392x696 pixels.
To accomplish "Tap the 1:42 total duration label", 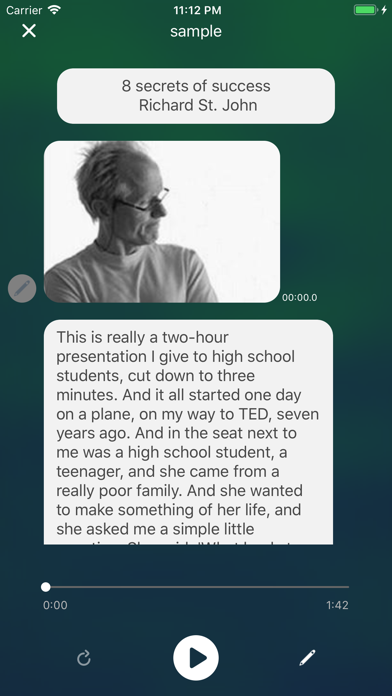I will (337, 605).
